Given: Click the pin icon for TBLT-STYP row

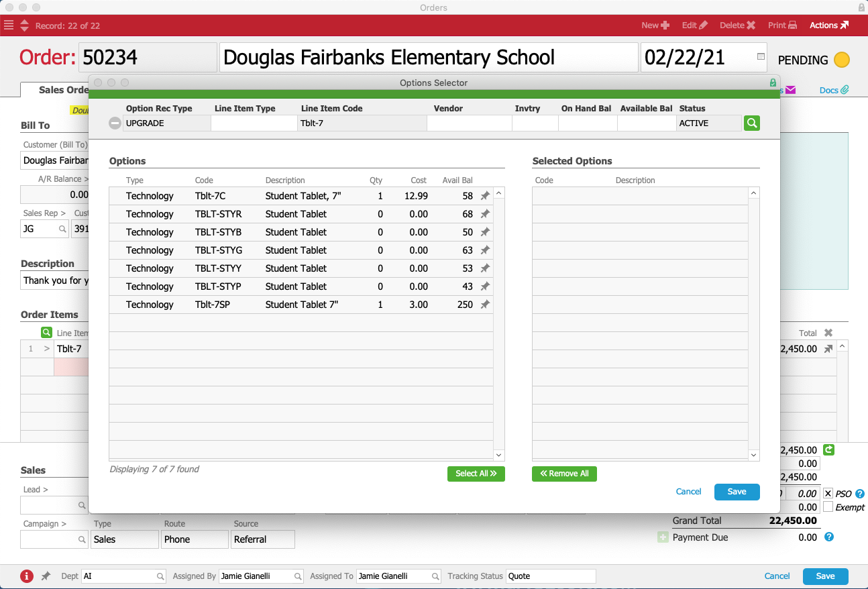Looking at the screenshot, I should tap(485, 286).
